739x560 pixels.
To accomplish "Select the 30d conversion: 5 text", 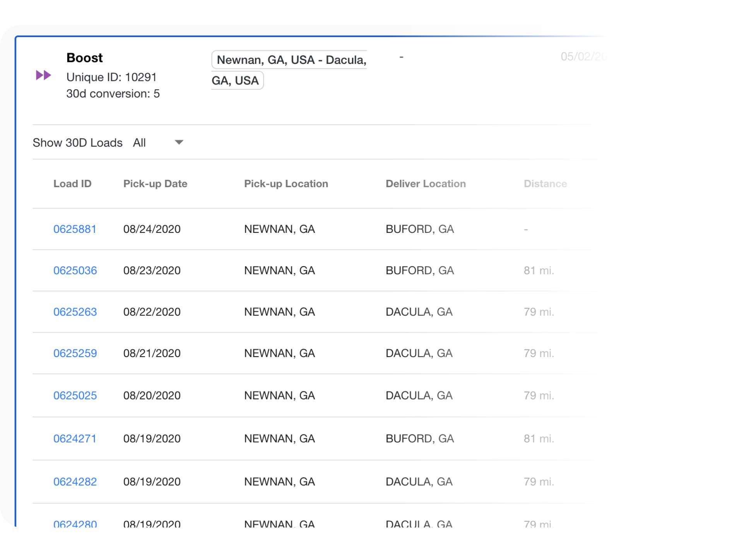I will [x=113, y=94].
